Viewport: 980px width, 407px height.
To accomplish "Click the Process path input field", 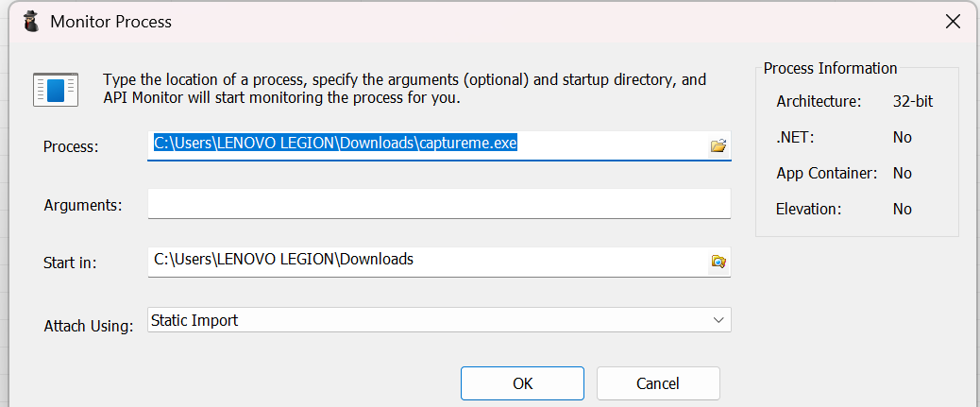I will [x=425, y=144].
